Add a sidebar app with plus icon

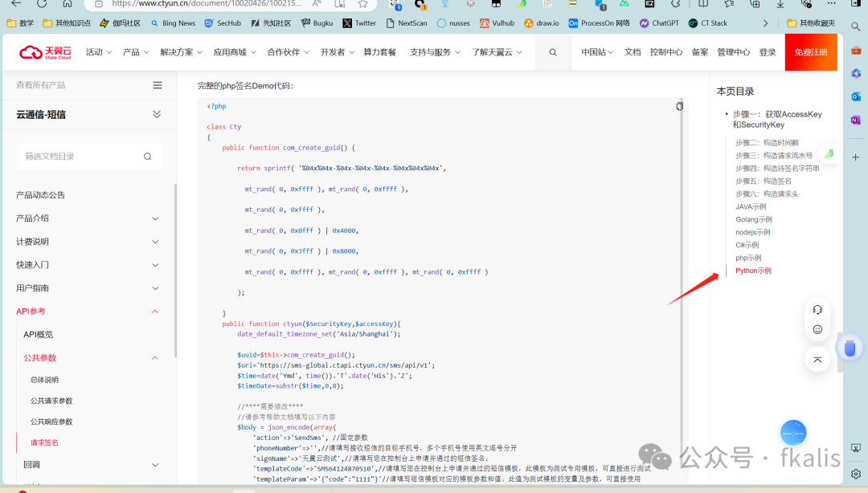pyautogui.click(x=855, y=157)
